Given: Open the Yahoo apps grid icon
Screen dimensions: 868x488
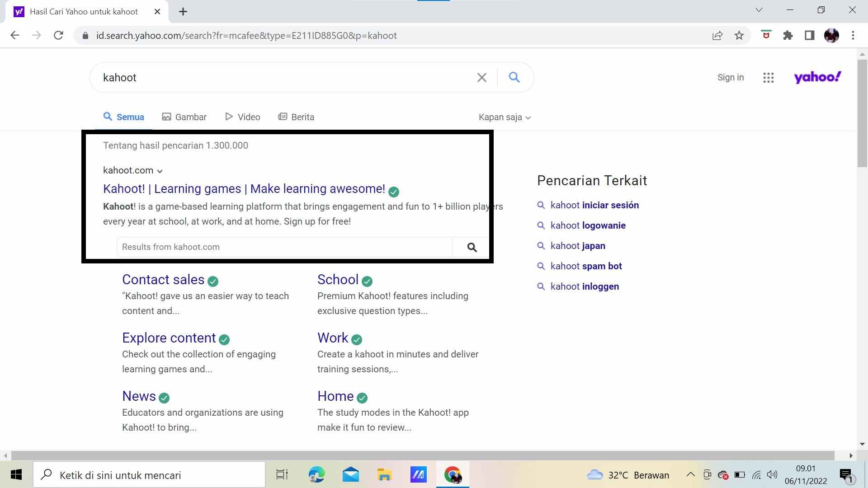Looking at the screenshot, I should 769,78.
